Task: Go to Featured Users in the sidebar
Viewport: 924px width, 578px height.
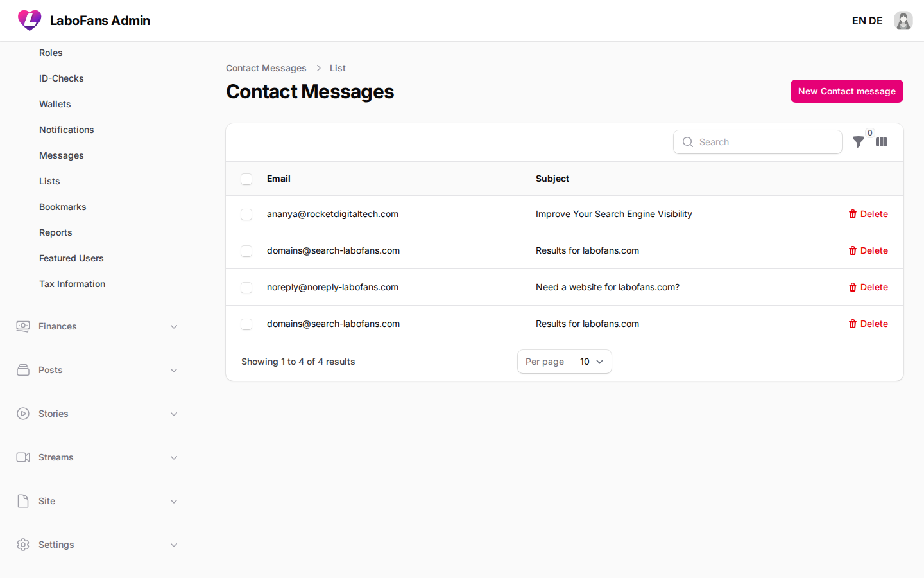Action: 71,258
